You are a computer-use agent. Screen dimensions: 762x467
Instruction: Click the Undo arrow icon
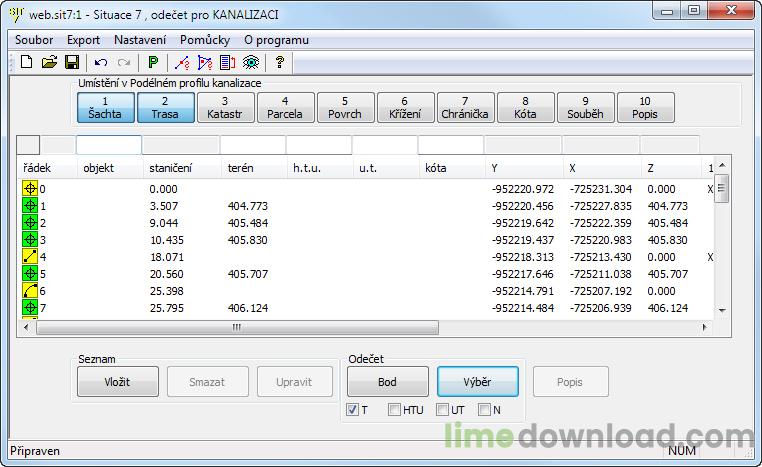(x=101, y=62)
